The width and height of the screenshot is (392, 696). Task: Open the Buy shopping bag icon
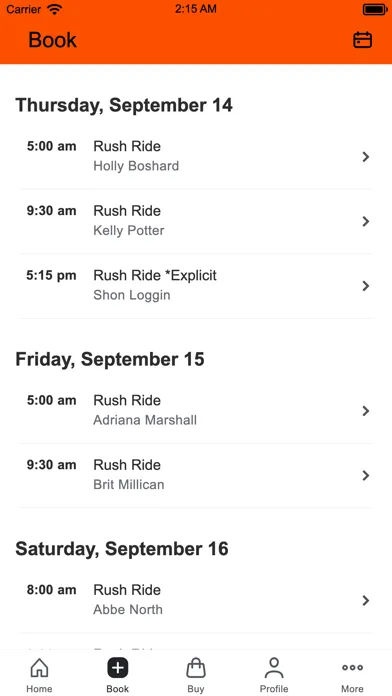click(x=196, y=668)
